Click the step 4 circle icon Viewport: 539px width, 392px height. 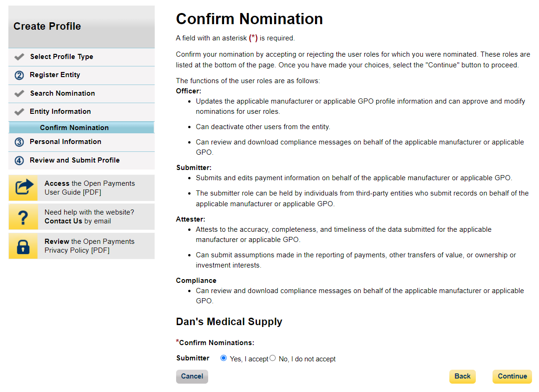pos(19,161)
